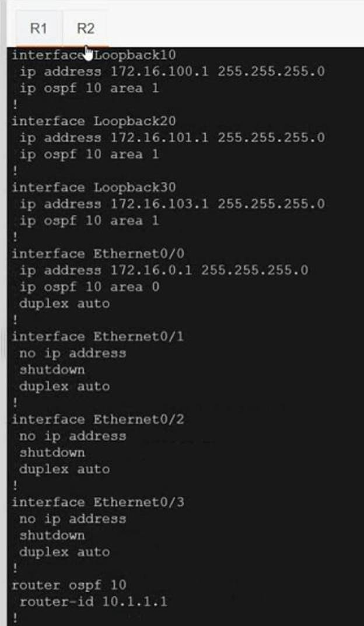Click the 172.16.0.1 IP address line
The height and width of the screenshot is (626, 364).
click(164, 270)
